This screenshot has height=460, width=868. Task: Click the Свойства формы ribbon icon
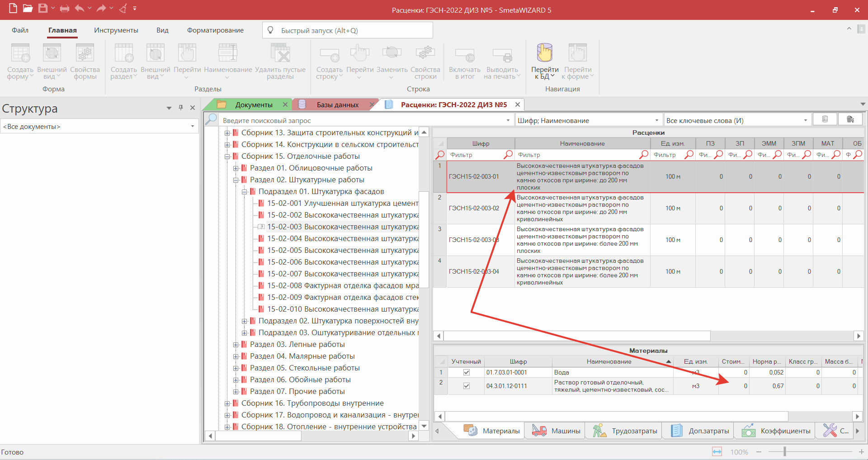coord(85,52)
